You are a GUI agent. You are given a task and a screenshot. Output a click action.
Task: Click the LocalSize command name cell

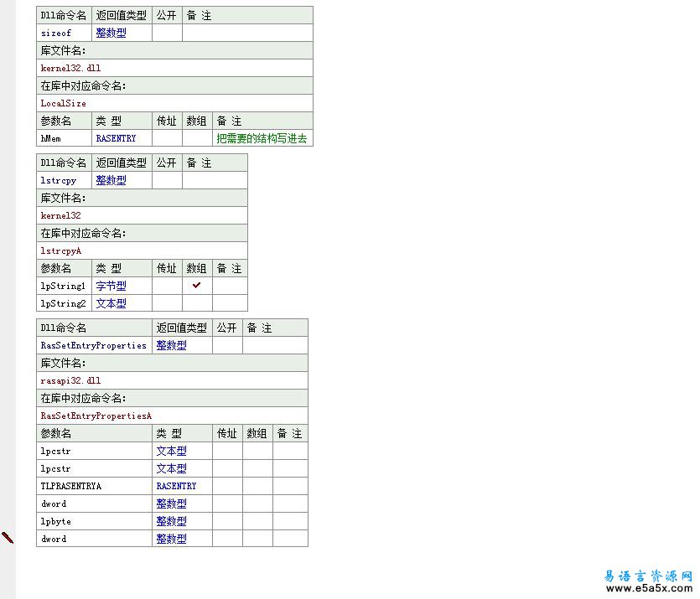click(x=174, y=104)
